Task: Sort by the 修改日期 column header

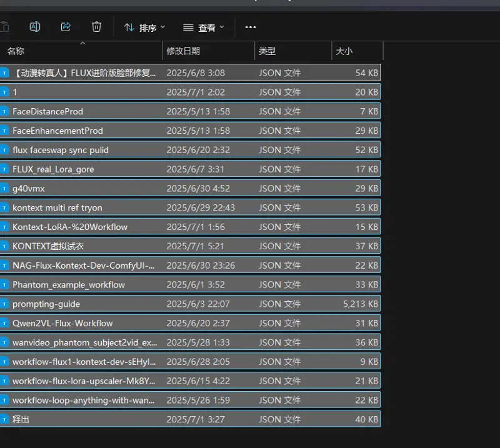Action: (x=183, y=51)
